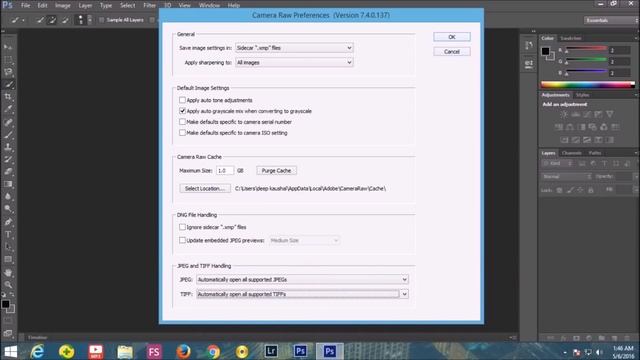Screen dimensions: 640x360
Task: Select the Pen tool
Action: click(8, 222)
